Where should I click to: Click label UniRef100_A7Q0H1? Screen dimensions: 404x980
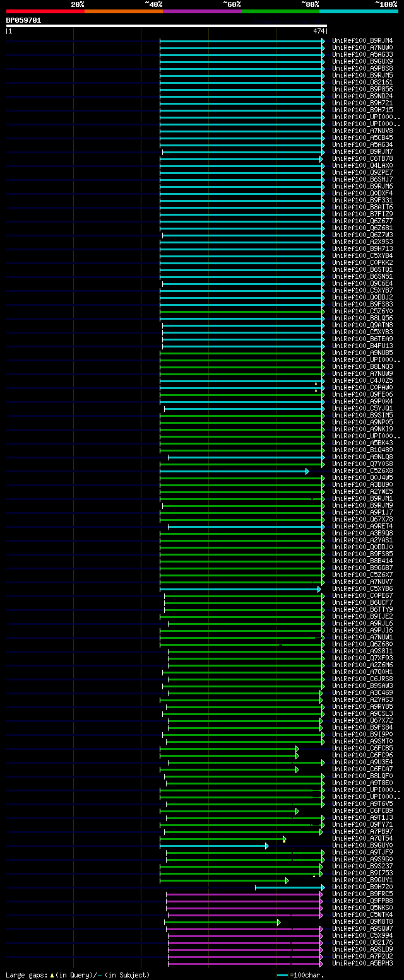[362, 672]
